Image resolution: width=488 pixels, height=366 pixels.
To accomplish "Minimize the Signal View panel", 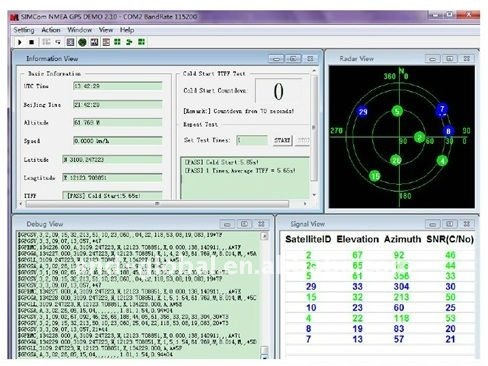I will tap(433, 224).
